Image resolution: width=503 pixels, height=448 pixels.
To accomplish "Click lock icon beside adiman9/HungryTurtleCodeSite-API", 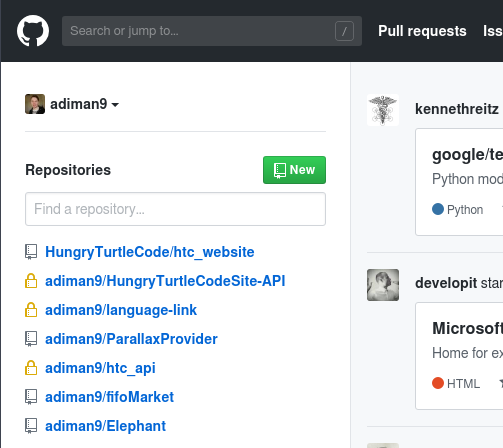I will pos(31,281).
